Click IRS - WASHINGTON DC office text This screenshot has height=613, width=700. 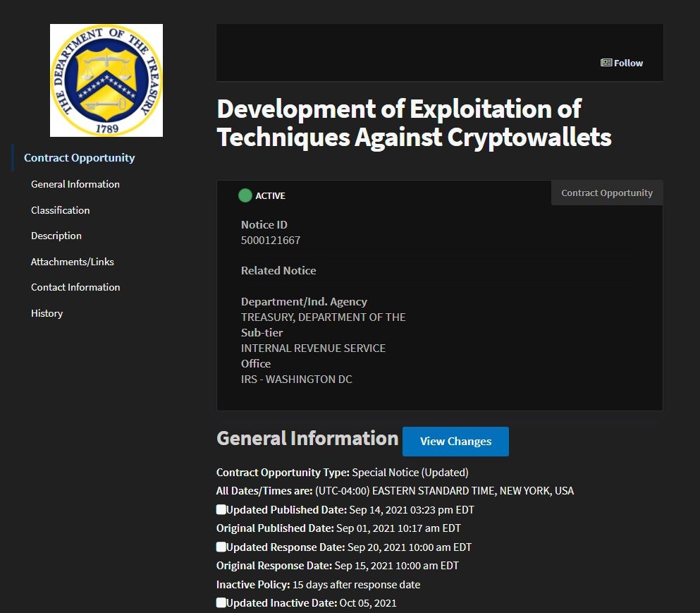pos(297,380)
